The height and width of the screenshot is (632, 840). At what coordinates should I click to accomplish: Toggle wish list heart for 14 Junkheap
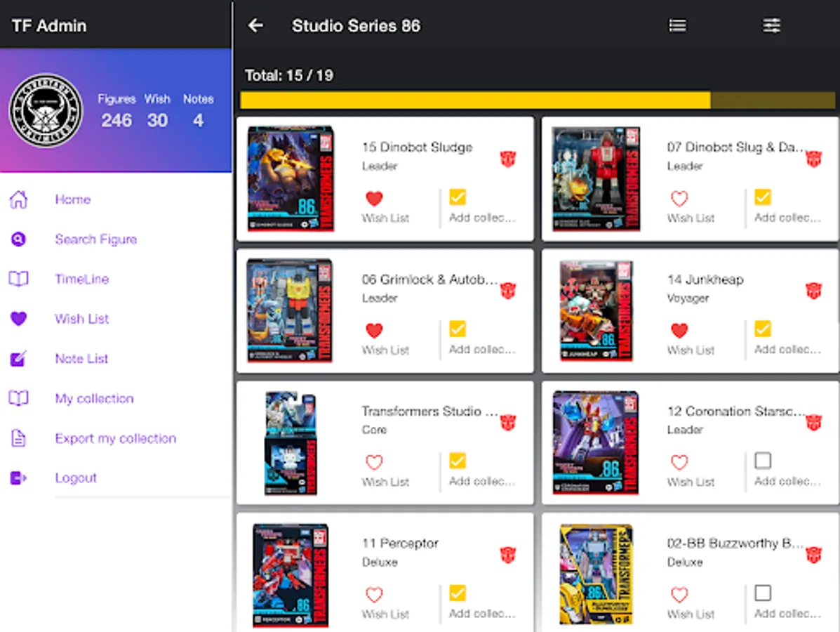click(679, 330)
